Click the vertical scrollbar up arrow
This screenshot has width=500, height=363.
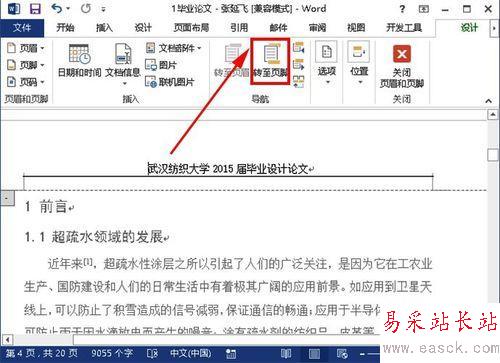493,115
